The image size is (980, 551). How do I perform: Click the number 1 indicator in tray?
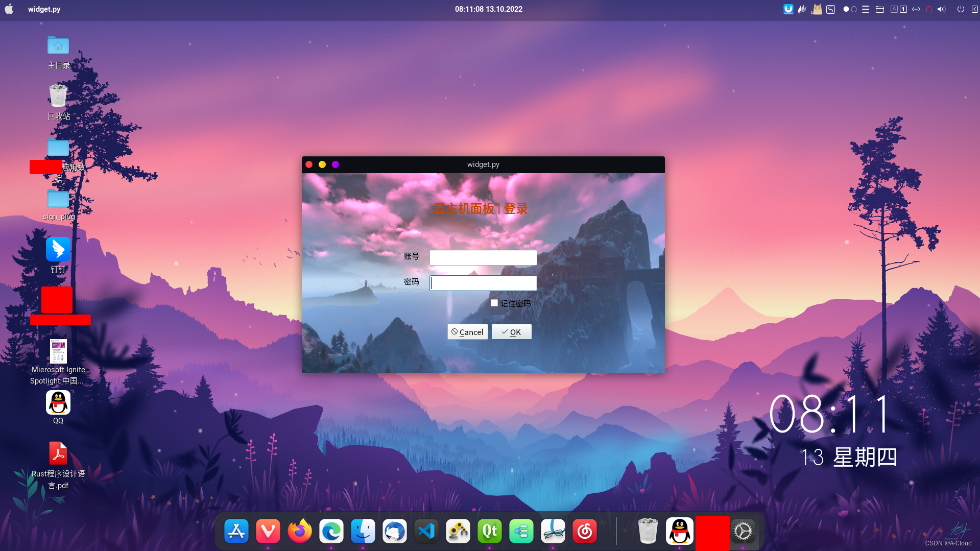point(903,9)
